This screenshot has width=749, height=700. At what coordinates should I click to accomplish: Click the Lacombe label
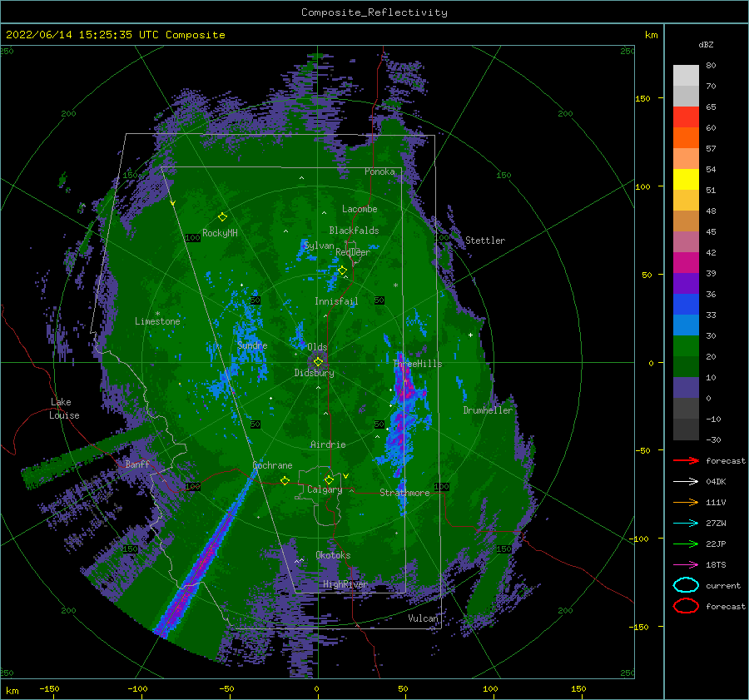point(360,209)
